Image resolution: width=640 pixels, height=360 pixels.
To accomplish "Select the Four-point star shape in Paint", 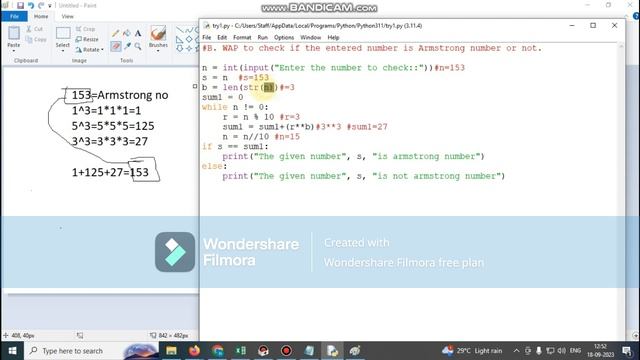I will pyautogui.click(x=189, y=49).
